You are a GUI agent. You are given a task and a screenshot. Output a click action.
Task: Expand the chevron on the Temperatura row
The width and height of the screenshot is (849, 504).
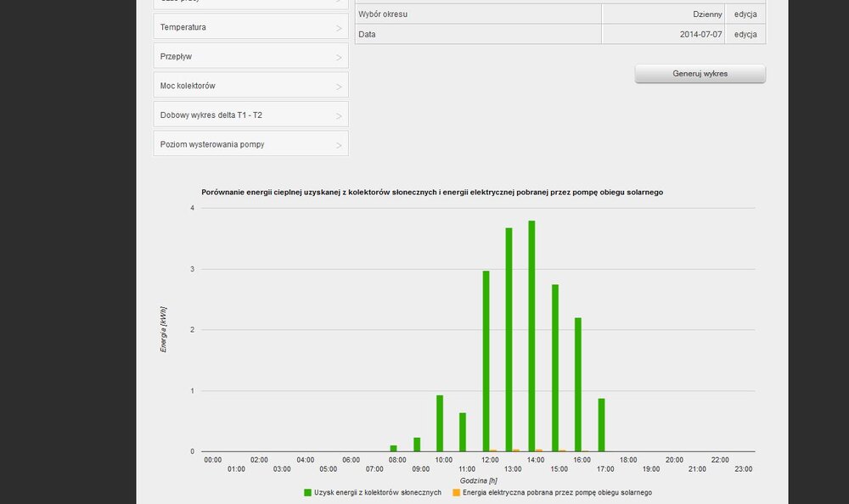tap(339, 29)
